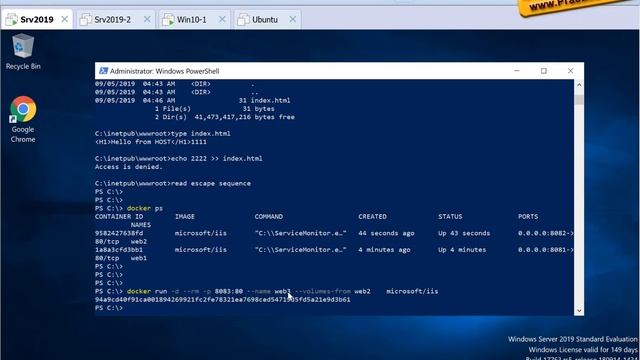Image resolution: width=640 pixels, height=360 pixels.
Task: Click the 'Up 4 minutes' status text
Action: (462, 250)
